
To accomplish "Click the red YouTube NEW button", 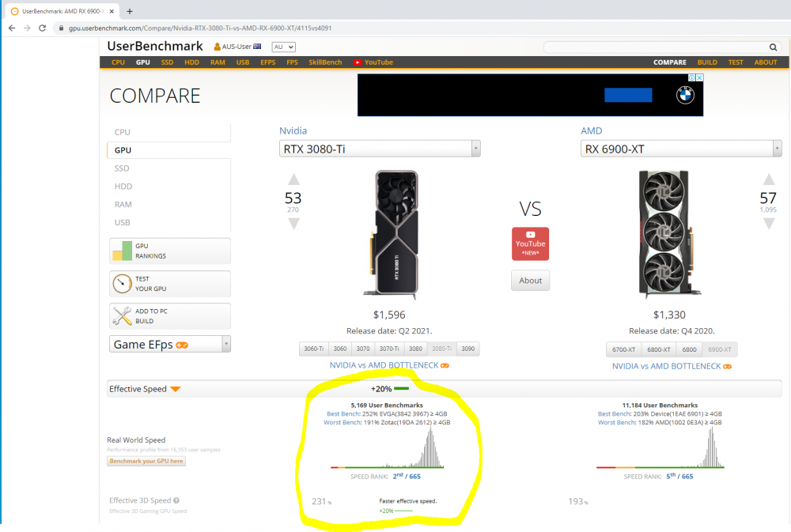I will (x=530, y=243).
